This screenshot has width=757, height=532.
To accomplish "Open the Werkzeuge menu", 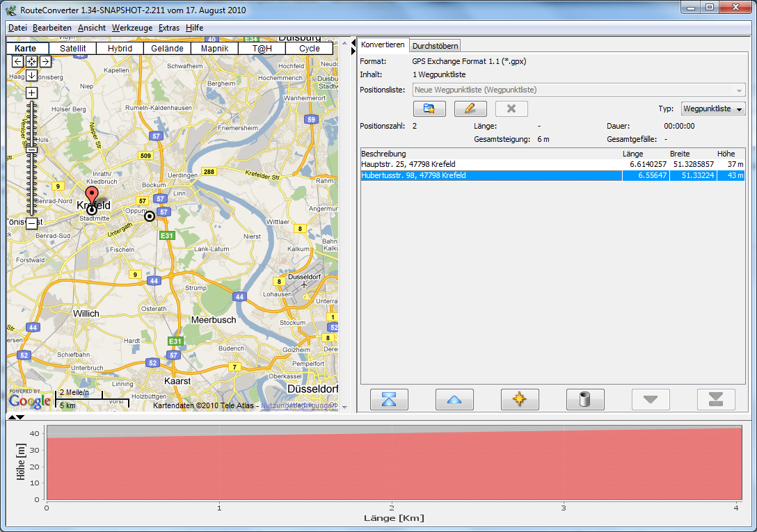I will (x=132, y=28).
